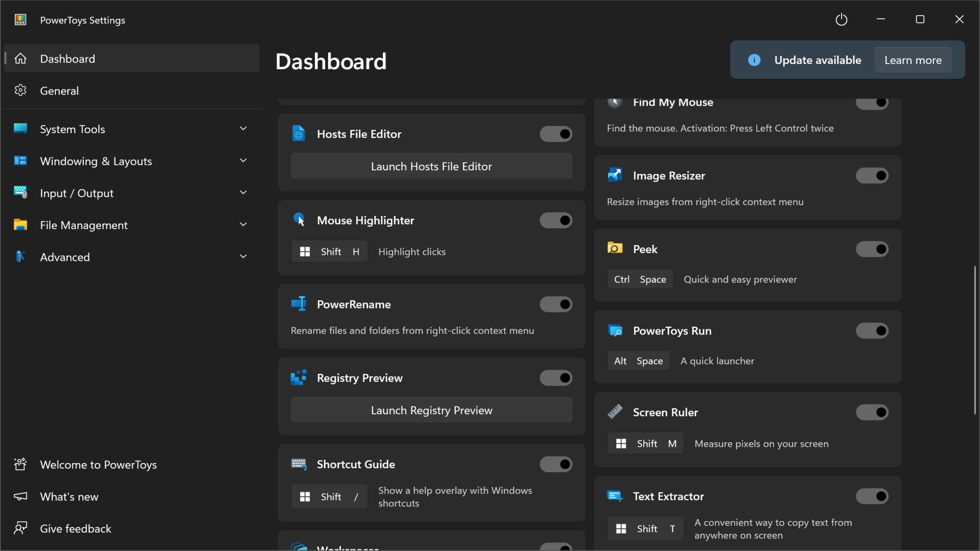
Task: Click Learn more on update banner
Action: [912, 60]
